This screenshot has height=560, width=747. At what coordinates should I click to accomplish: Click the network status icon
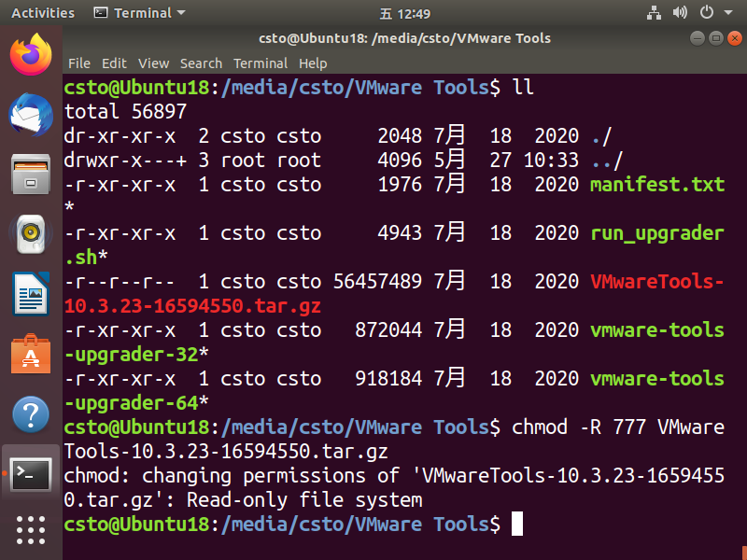pos(654,13)
